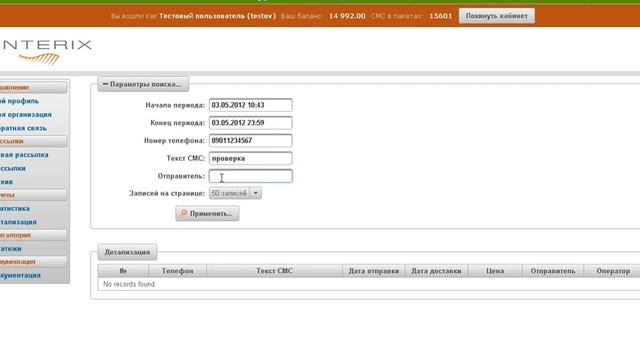Open the Обратная связь sidebar link
Screen dimensions: 640x360
[x=23, y=128]
